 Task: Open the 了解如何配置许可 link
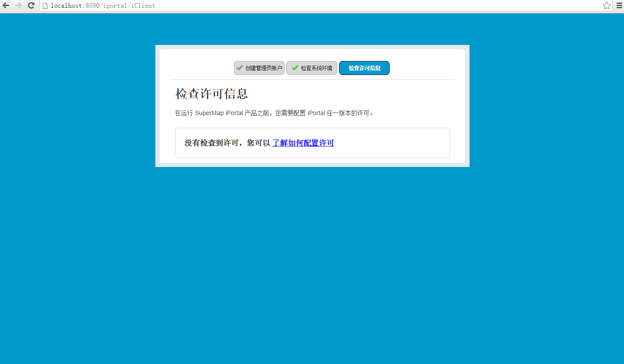click(303, 143)
